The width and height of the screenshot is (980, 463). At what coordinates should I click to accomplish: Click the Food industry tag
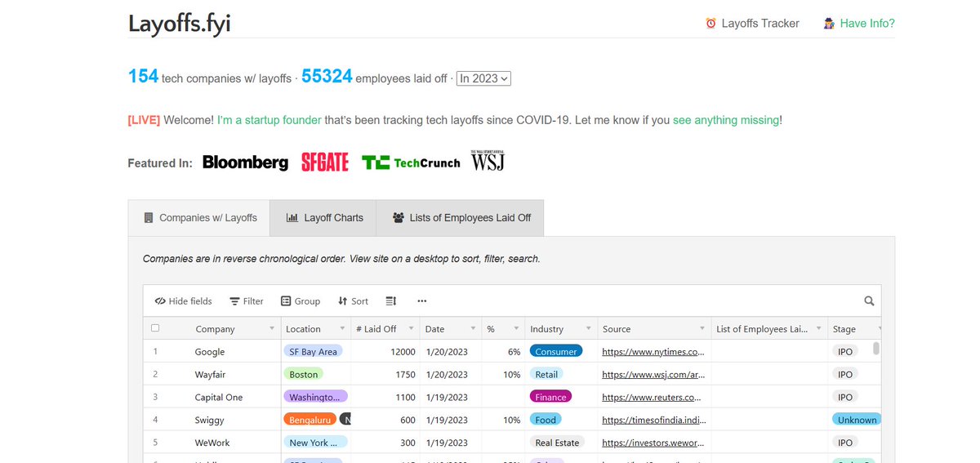click(x=546, y=421)
